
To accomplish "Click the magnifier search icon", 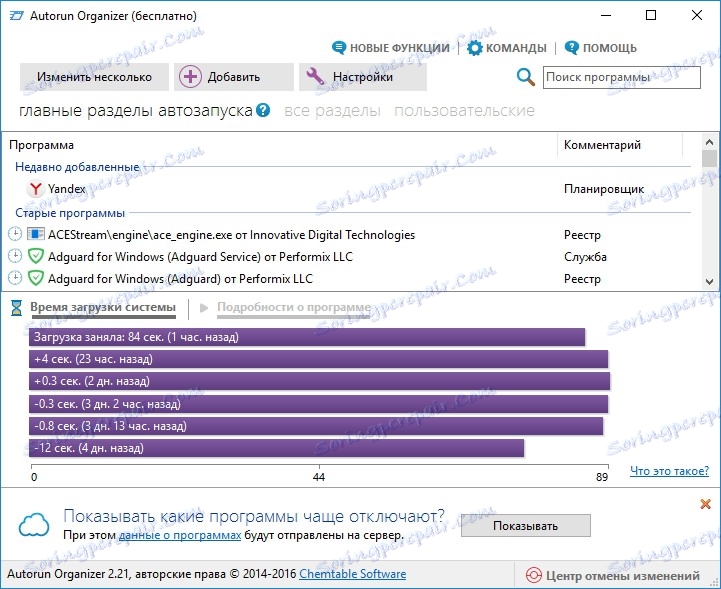I will (x=526, y=77).
